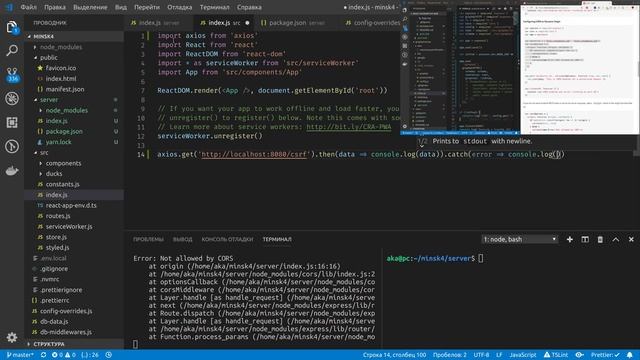The width and height of the screenshot is (640, 360).
Task: Click the Prettier status bar item
Action: [605, 355]
